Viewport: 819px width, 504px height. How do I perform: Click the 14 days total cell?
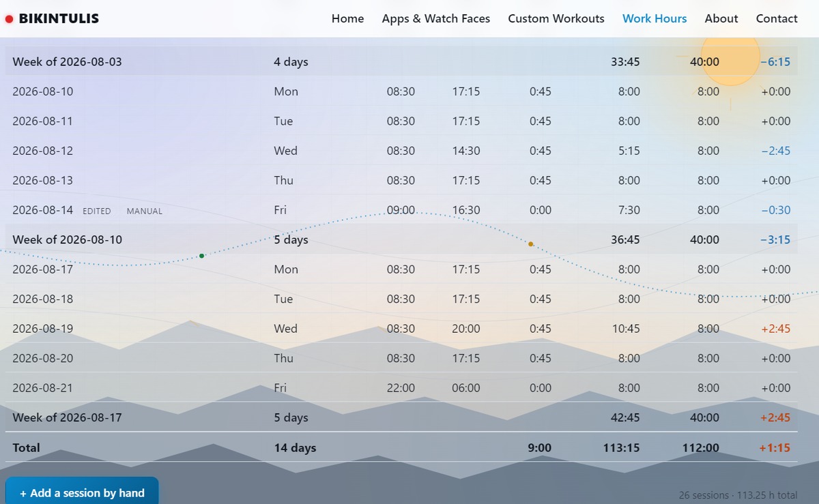(x=295, y=447)
